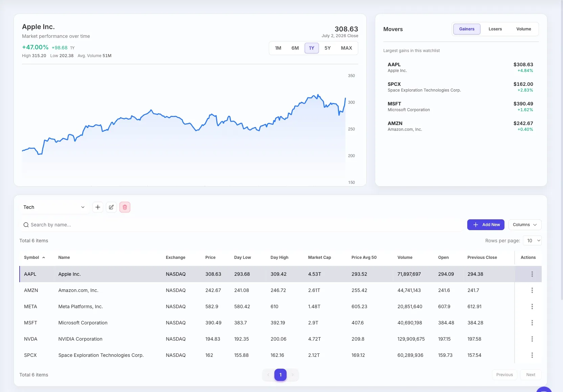The width and height of the screenshot is (563, 392).
Task: Select the MAX chart range
Action: pos(346,48)
